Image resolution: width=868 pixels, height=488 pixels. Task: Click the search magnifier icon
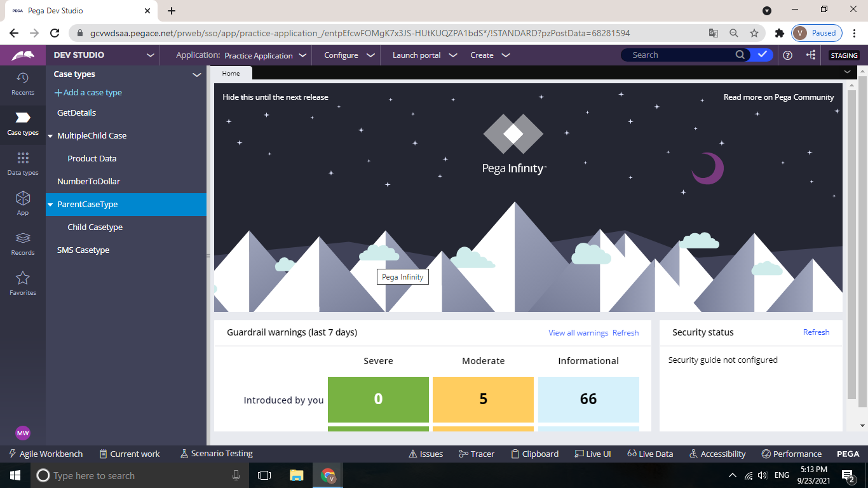[x=740, y=55]
